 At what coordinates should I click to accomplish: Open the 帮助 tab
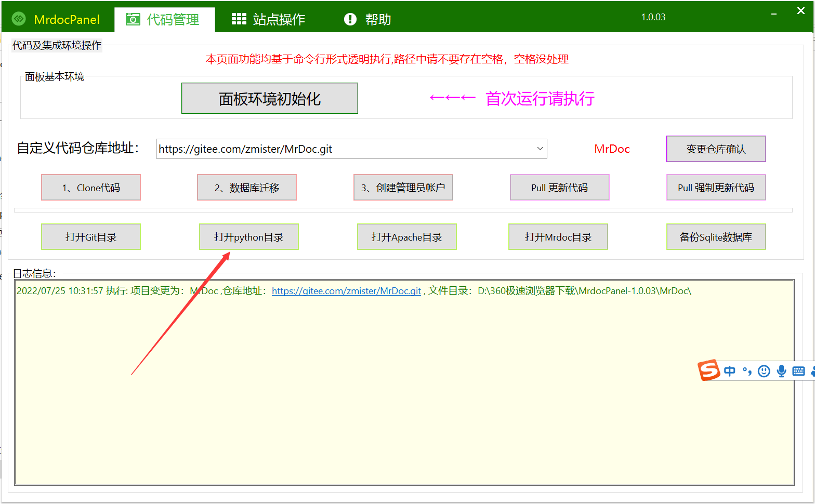(367, 20)
